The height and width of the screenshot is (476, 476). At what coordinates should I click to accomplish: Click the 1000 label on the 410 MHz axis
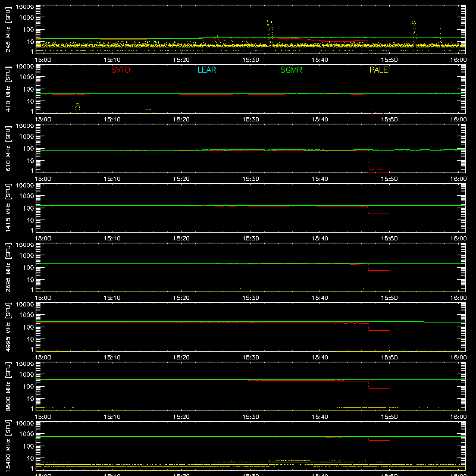(27, 77)
